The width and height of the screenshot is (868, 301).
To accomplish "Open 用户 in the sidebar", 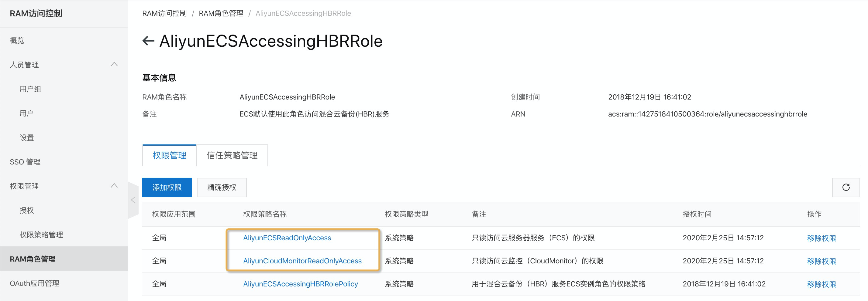I will click(27, 113).
